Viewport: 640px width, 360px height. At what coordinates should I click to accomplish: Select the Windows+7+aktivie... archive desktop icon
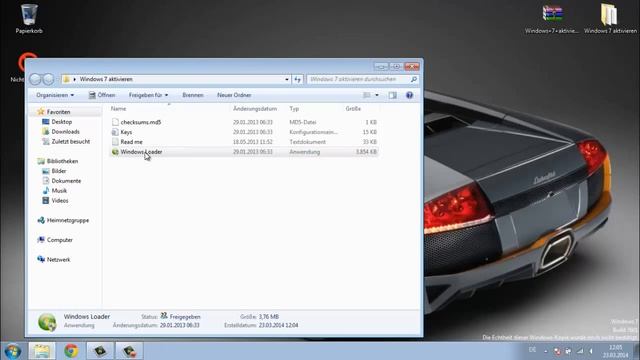[552, 18]
